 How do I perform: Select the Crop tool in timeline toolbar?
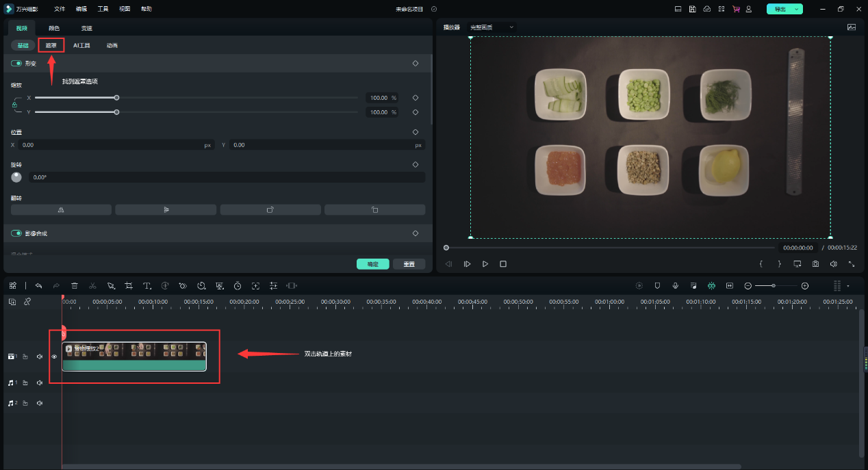click(129, 285)
